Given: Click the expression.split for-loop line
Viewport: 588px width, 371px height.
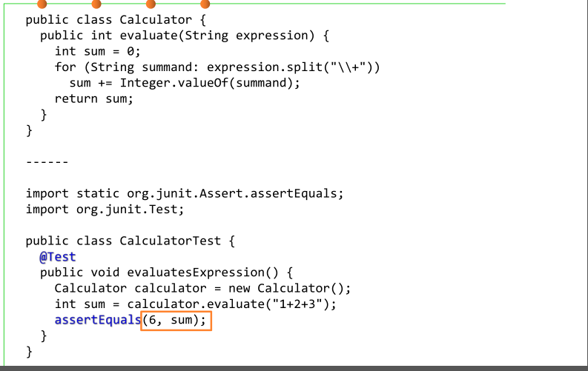Looking at the screenshot, I should 217,67.
